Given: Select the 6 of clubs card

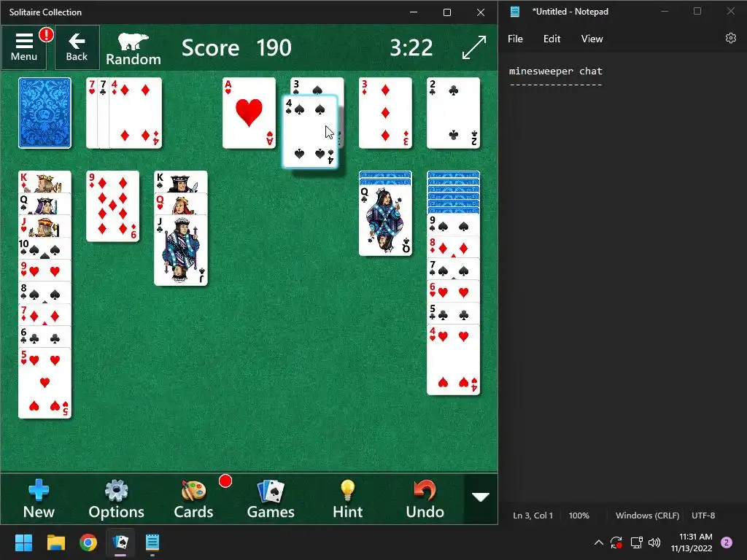Looking at the screenshot, I should point(44,337).
